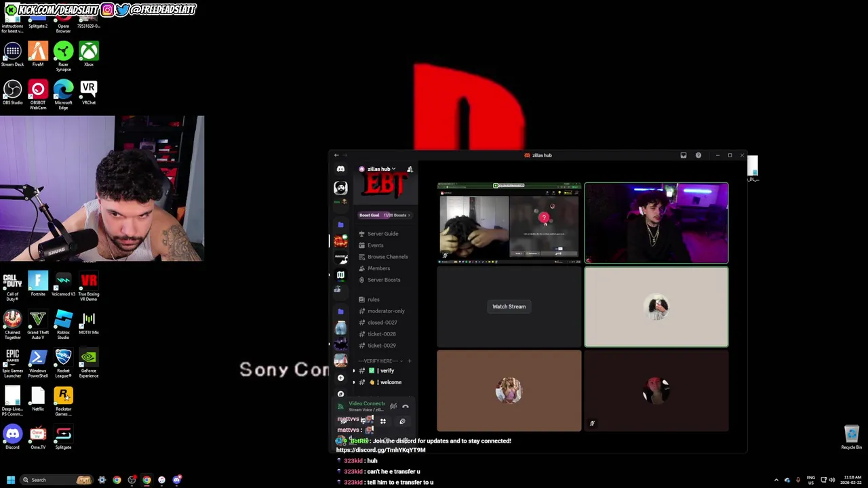Screen dimensions: 868x488
Task: Open VRChat desktop shortcut
Action: pos(89,93)
